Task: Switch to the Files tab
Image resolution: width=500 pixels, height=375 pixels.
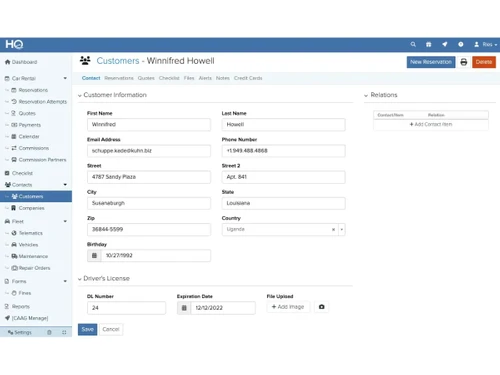Action: [189, 78]
